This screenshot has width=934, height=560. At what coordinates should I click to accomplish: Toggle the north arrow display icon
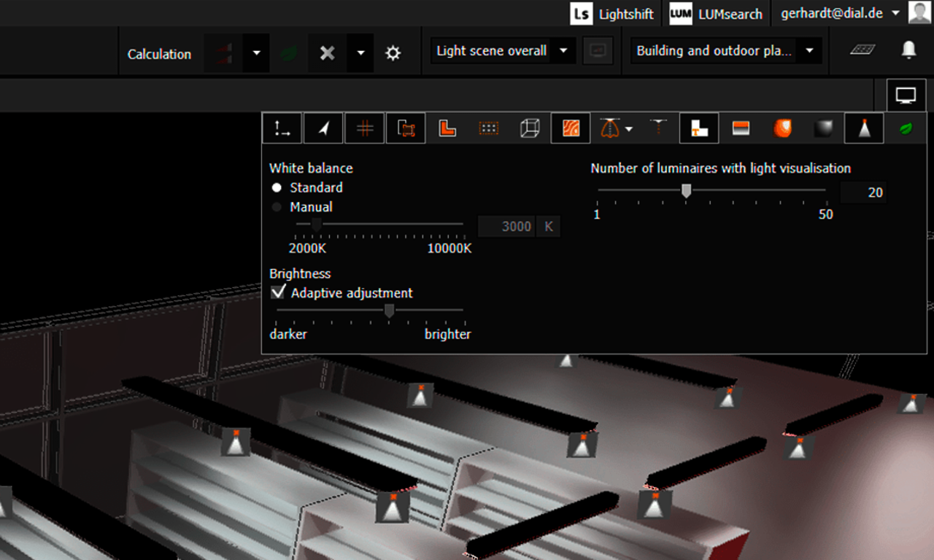click(324, 129)
